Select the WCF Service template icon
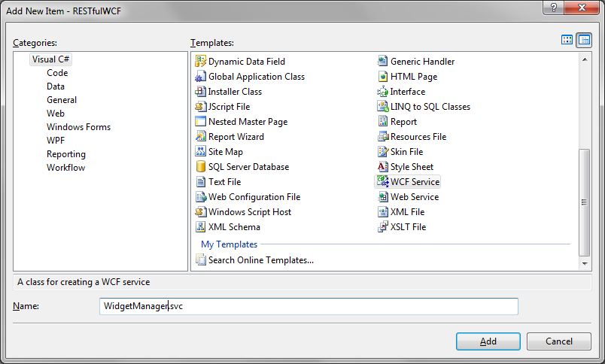This screenshot has width=605, height=364. coord(383,181)
